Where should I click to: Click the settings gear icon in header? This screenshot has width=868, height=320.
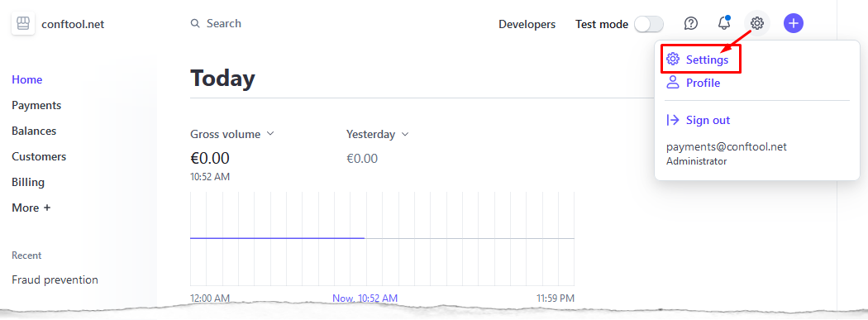coord(756,23)
